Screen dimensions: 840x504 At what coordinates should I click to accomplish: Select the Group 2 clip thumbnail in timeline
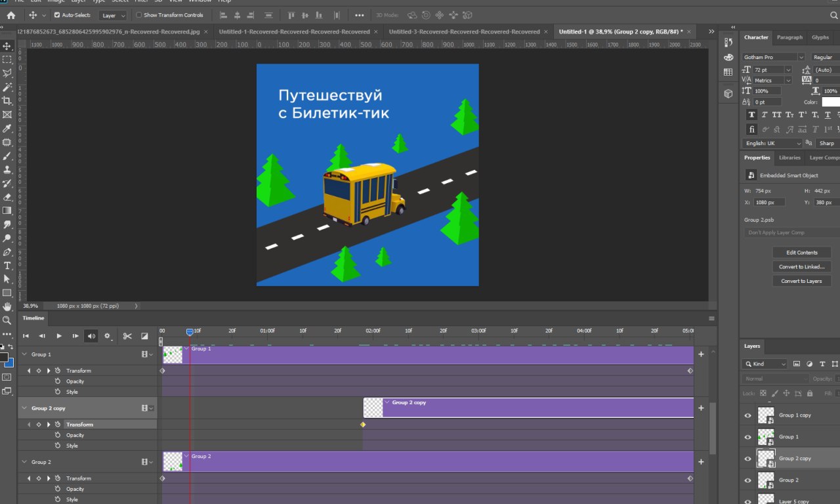click(x=173, y=461)
